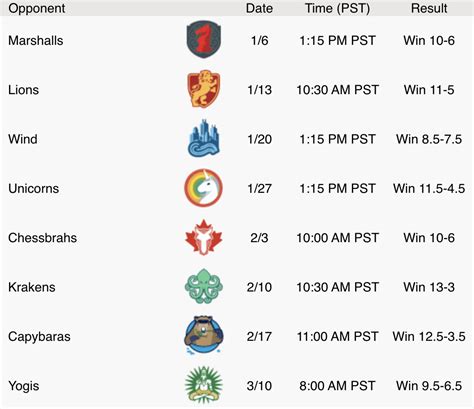Open the Win 13-3 result against Krakens
The height and width of the screenshot is (409, 474).
click(429, 287)
